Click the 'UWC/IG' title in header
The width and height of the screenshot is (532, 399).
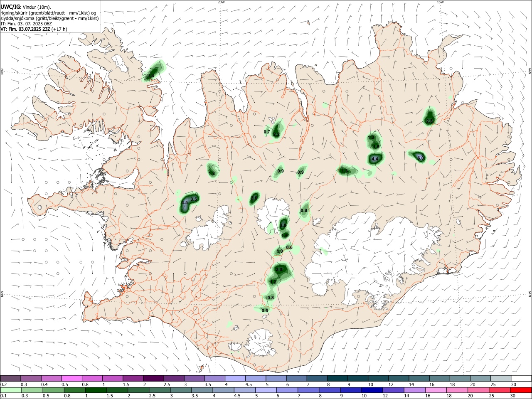click(10, 7)
